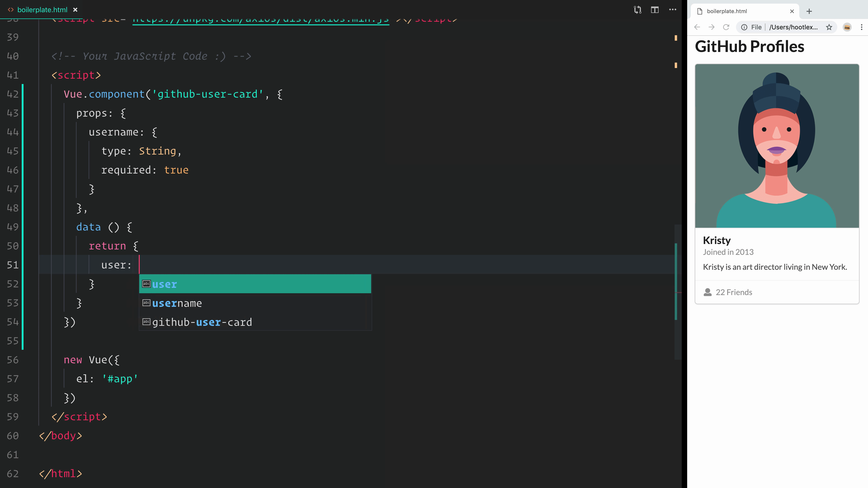The image size is (868, 488).
Task: Pick the 'username' autocomplete suggestion
Action: pyautogui.click(x=255, y=303)
